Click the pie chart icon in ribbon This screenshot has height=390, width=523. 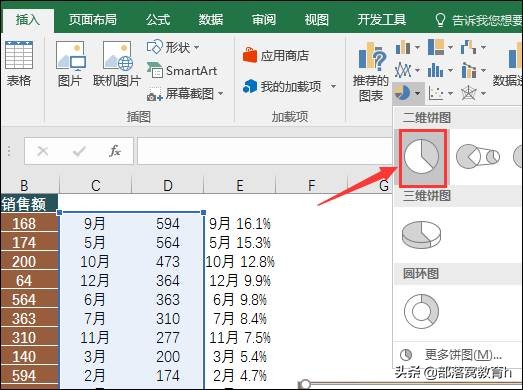[402, 92]
